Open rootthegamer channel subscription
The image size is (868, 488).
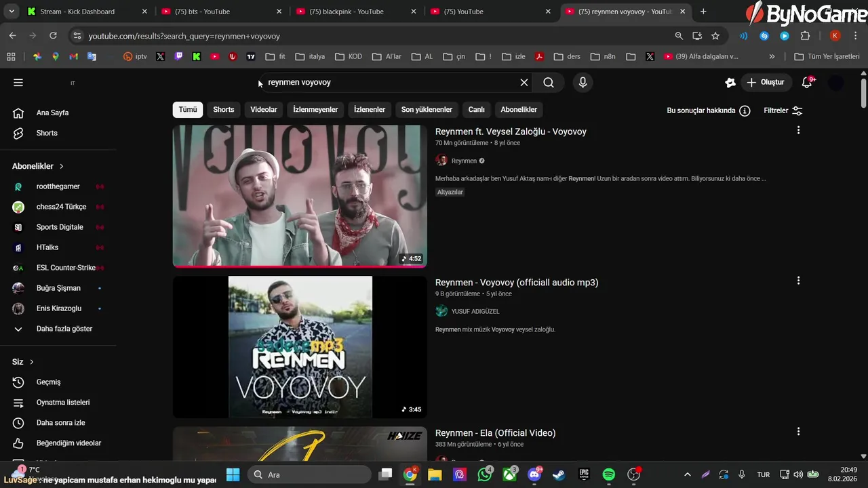point(58,186)
